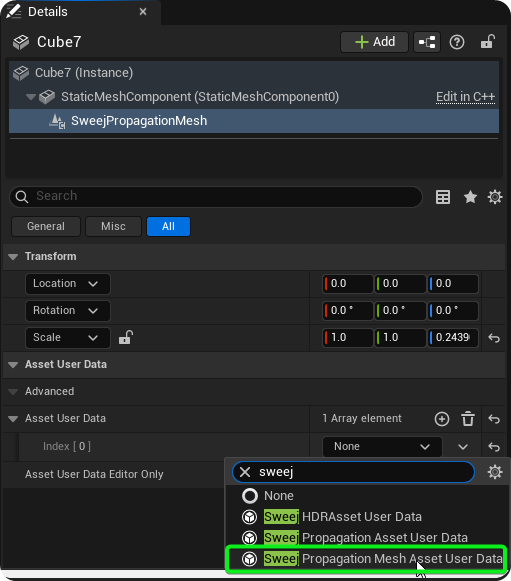The width and height of the screenshot is (511, 581).
Task: Expand the Advanced section
Action: 13,392
